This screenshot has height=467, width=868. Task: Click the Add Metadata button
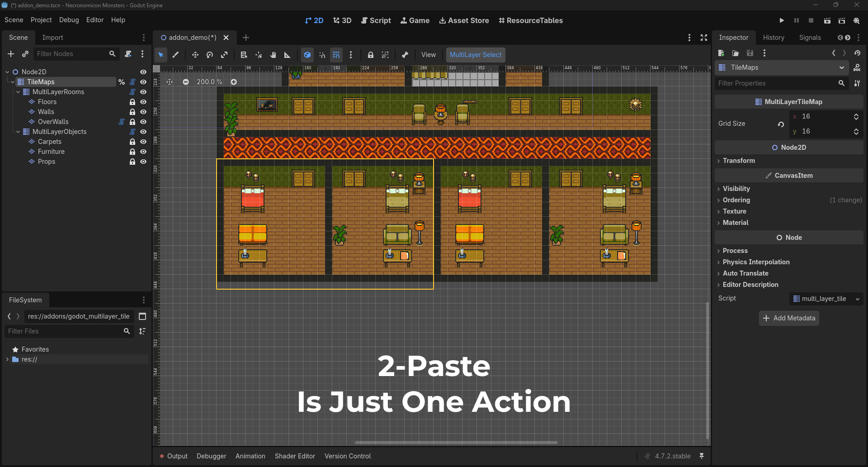[x=789, y=318]
